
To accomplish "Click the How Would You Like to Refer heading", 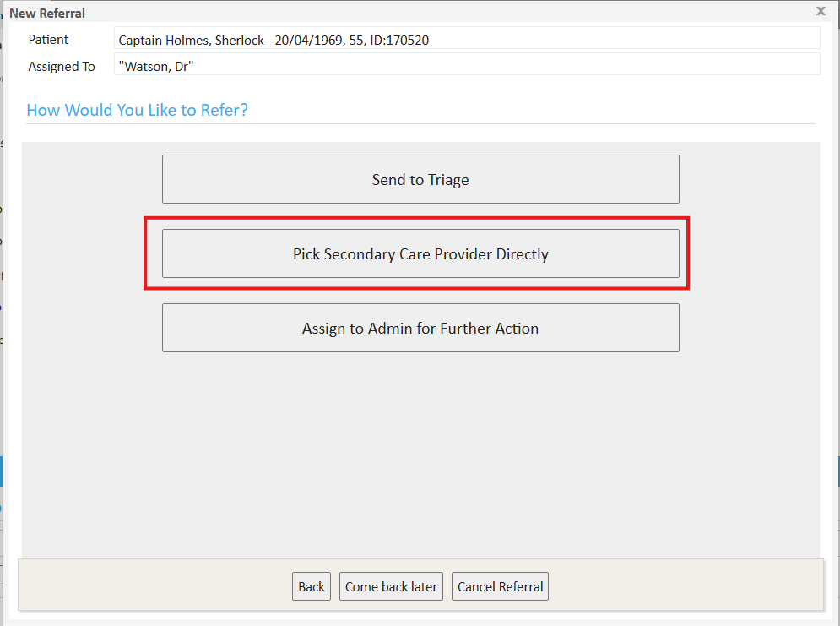I will pyautogui.click(x=138, y=110).
